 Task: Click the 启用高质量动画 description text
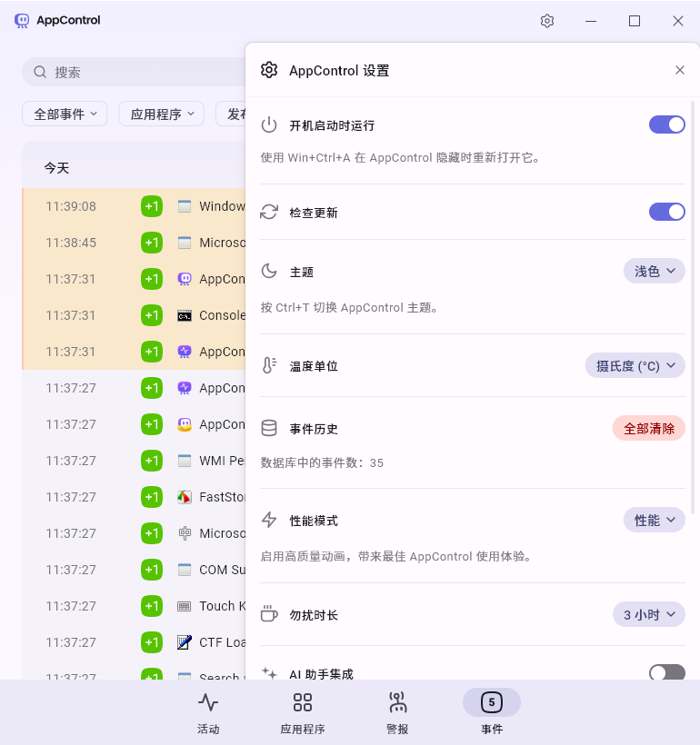tap(395, 556)
